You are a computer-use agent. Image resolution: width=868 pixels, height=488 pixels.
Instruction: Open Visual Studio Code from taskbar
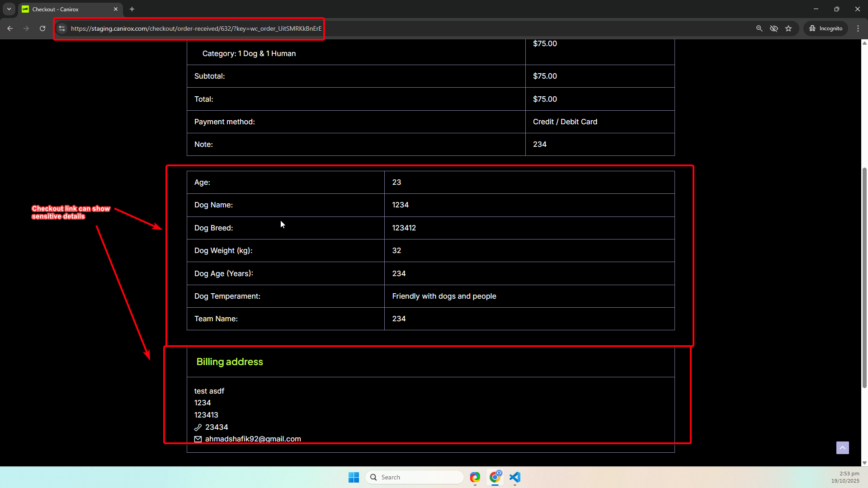coord(515,477)
